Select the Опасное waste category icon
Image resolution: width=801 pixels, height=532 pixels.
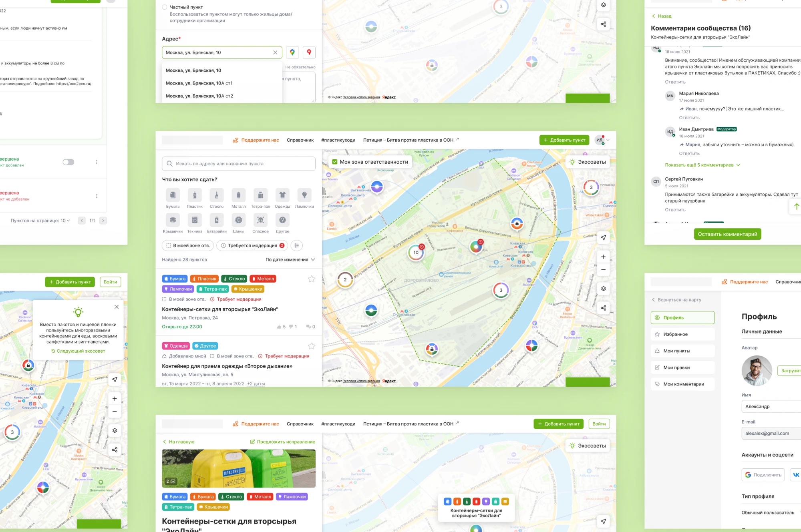260,220
